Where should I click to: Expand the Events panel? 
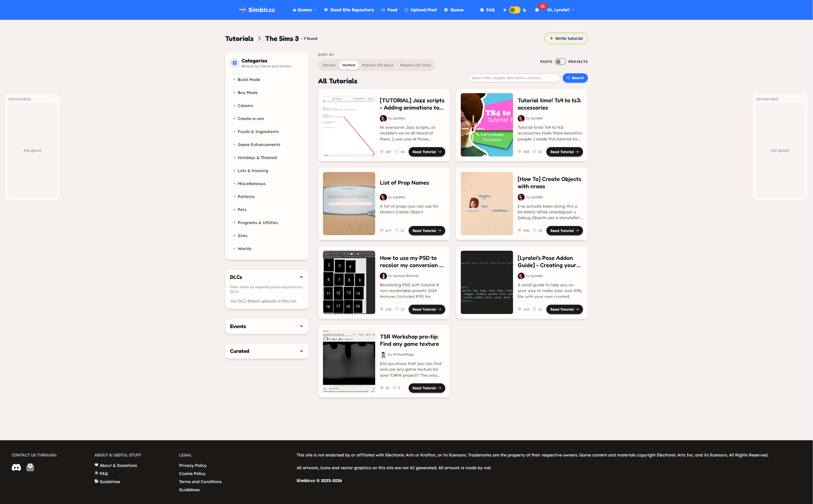[301, 326]
